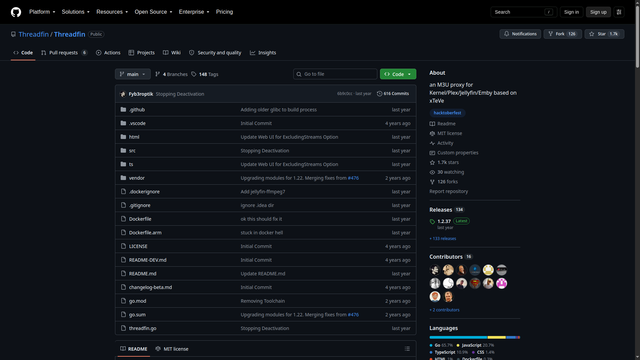Expand the Enterprise menu
640x360 pixels.
[x=194, y=12]
